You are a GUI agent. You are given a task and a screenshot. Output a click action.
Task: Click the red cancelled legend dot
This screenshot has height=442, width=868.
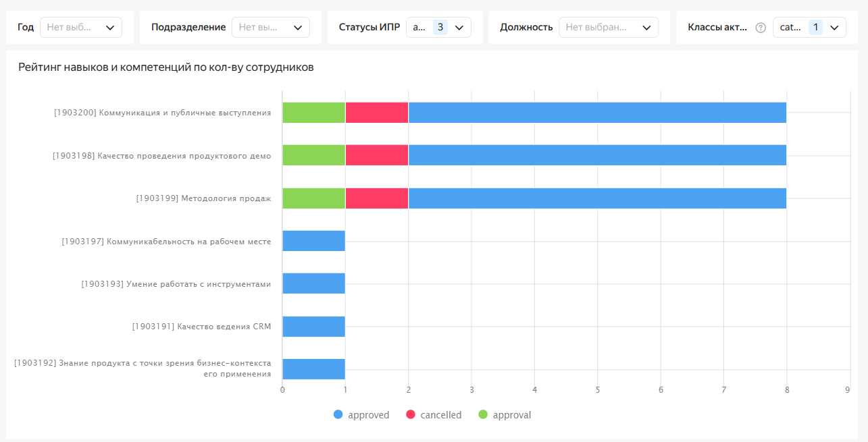click(x=410, y=415)
